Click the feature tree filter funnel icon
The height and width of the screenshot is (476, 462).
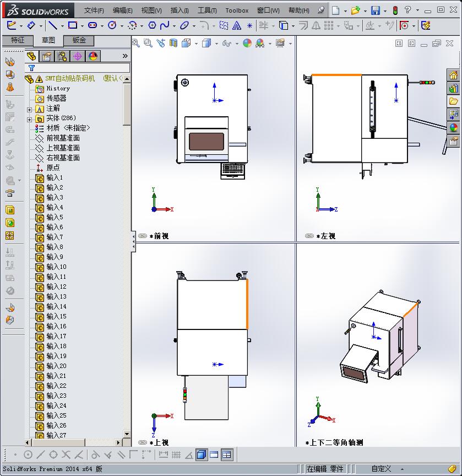[31, 68]
